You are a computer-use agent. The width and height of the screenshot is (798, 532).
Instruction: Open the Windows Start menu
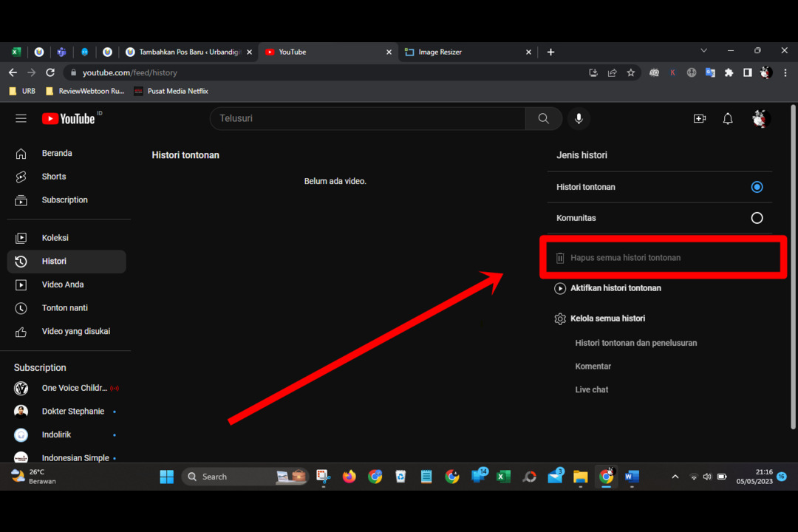click(x=166, y=477)
